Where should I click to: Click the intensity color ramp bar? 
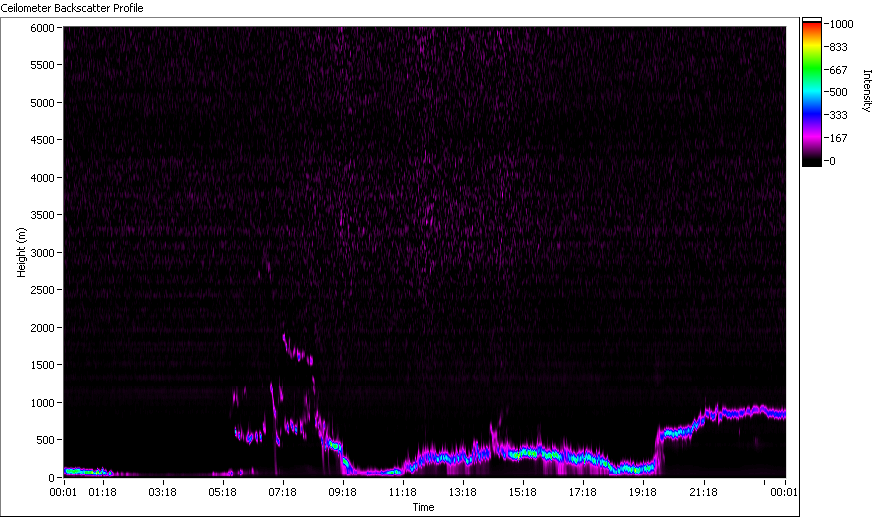[812, 92]
